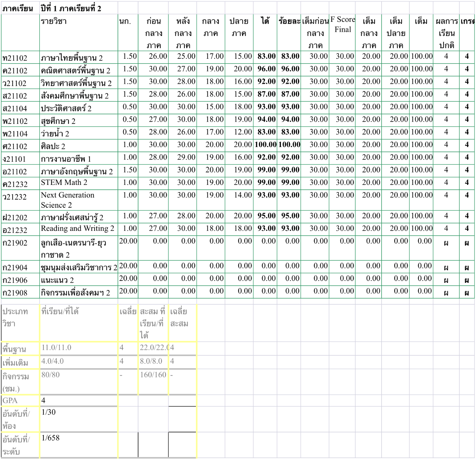Click the รายวิชา column header
This screenshot has width=476, height=460.
(x=79, y=32)
